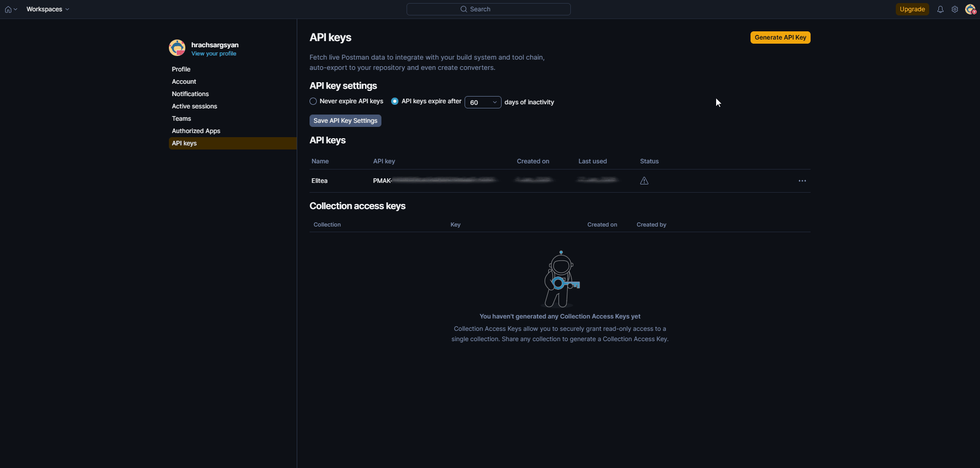980x468 pixels.
Task: Follow the View your profile link
Action: pos(214,54)
